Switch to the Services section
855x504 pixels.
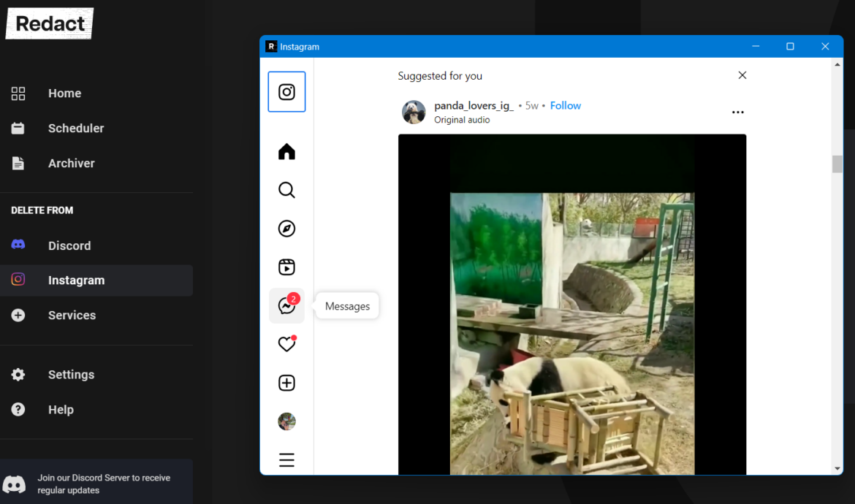(72, 315)
